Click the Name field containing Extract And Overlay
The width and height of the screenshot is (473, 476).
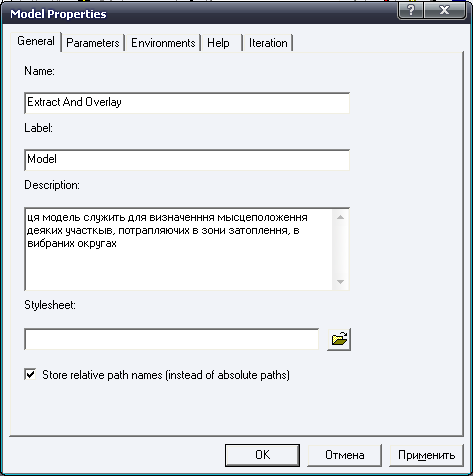[x=187, y=103]
